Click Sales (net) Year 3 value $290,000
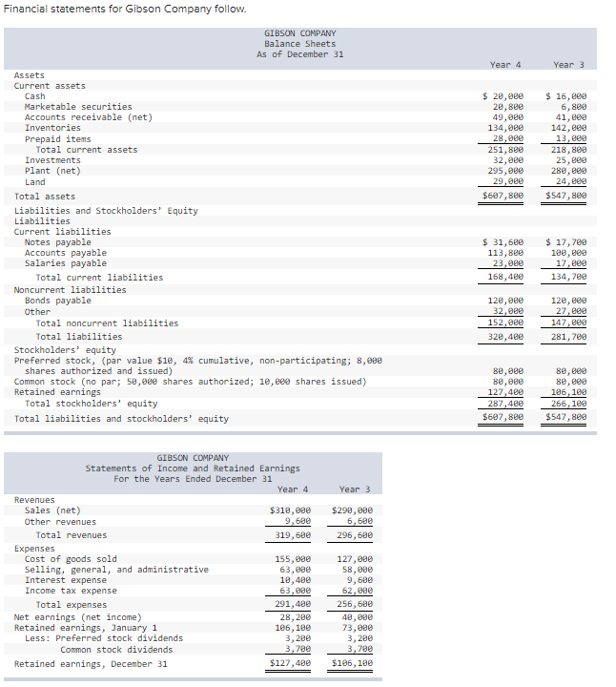Image resolution: width=616 pixels, height=687 pixels. (x=353, y=510)
